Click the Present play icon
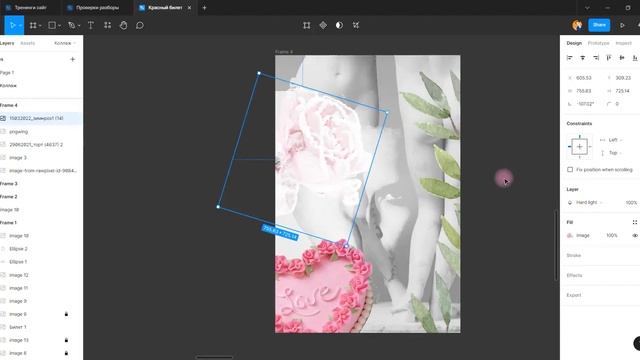The height and width of the screenshot is (360, 640). click(x=622, y=25)
